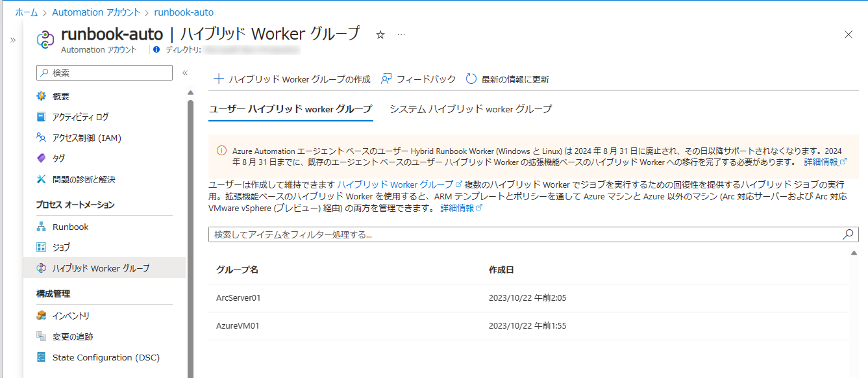This screenshot has height=378, width=868.
Task: Click the アクティビティ ログ icon
Action: 42,117
